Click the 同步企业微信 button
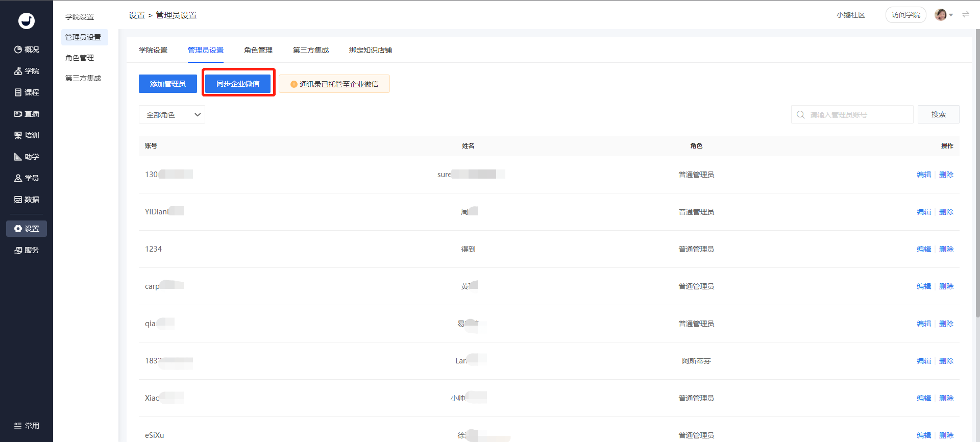The width and height of the screenshot is (980, 442). 238,84
